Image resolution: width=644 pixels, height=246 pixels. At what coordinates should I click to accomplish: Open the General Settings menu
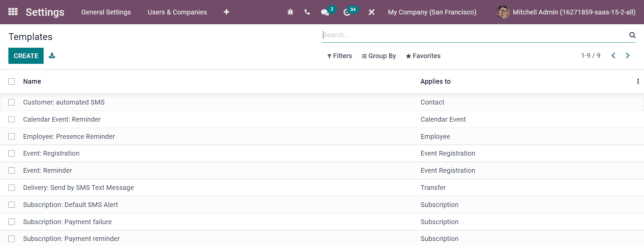[x=106, y=12]
